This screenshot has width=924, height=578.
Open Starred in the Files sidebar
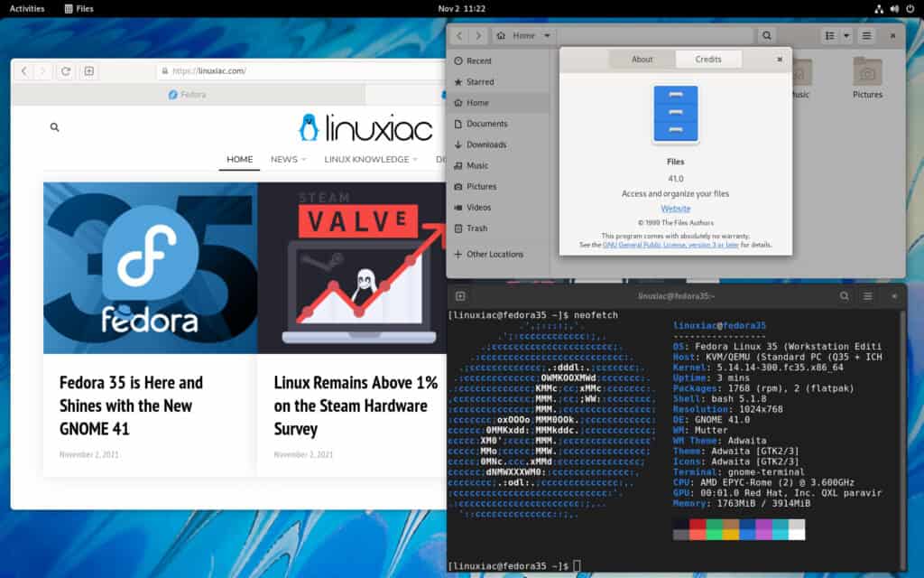(x=498, y=82)
